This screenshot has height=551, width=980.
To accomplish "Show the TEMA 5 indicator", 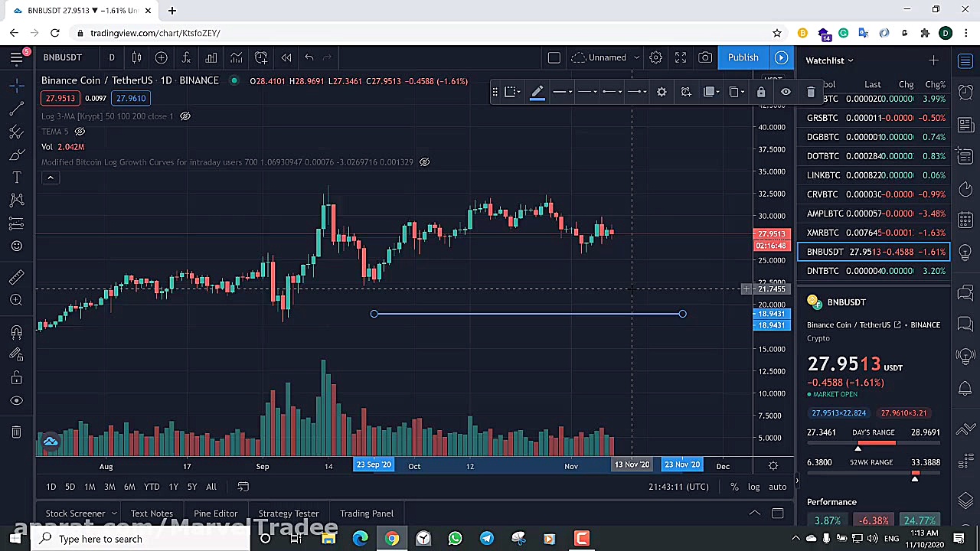I will [80, 132].
